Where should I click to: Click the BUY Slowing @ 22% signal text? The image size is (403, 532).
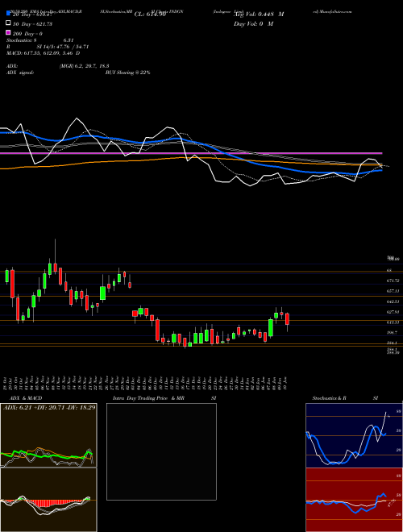127,73
